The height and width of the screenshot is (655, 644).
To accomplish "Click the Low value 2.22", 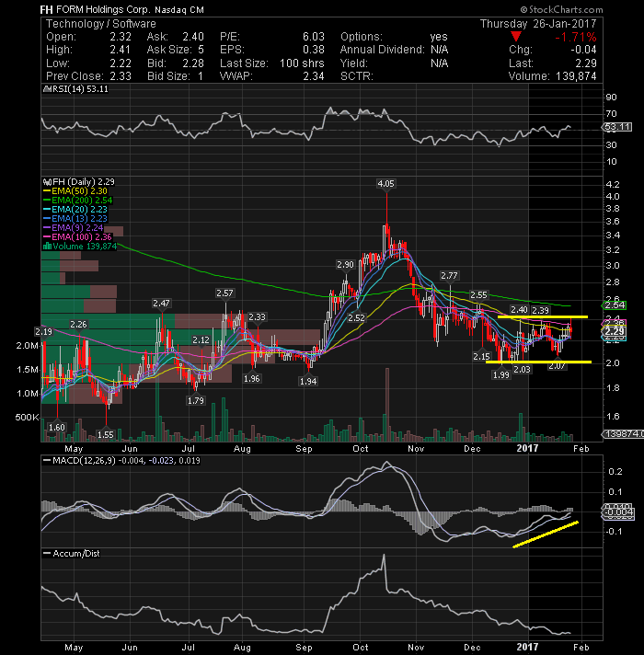I will (121, 63).
